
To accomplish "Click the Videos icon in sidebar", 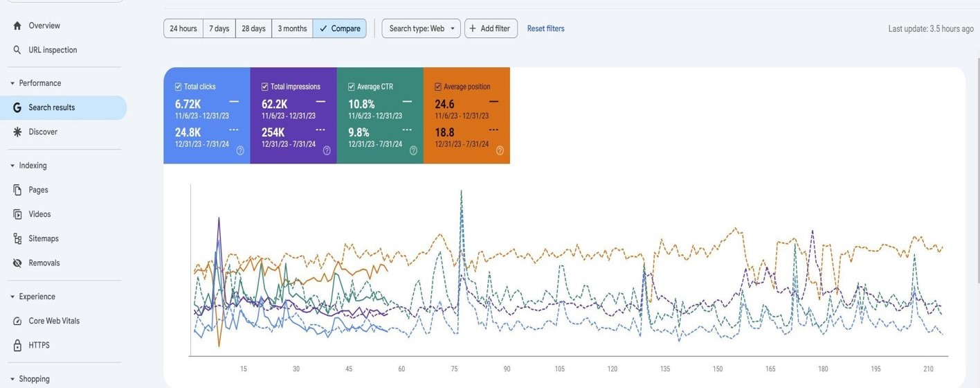I will pos(17,214).
